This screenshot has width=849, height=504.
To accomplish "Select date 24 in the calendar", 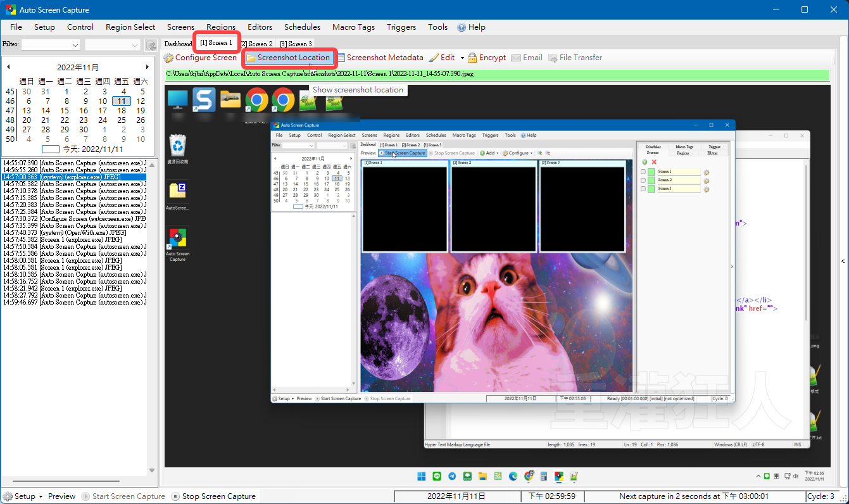I will pyautogui.click(x=103, y=120).
